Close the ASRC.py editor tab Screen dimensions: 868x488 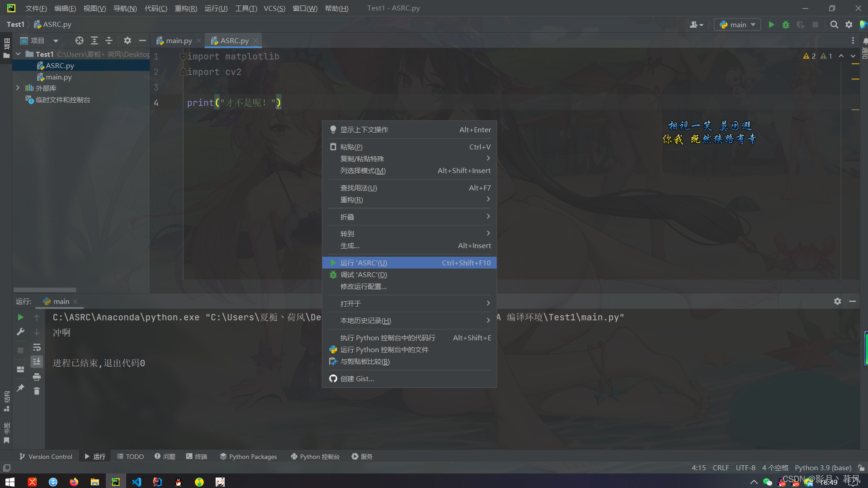[256, 40]
